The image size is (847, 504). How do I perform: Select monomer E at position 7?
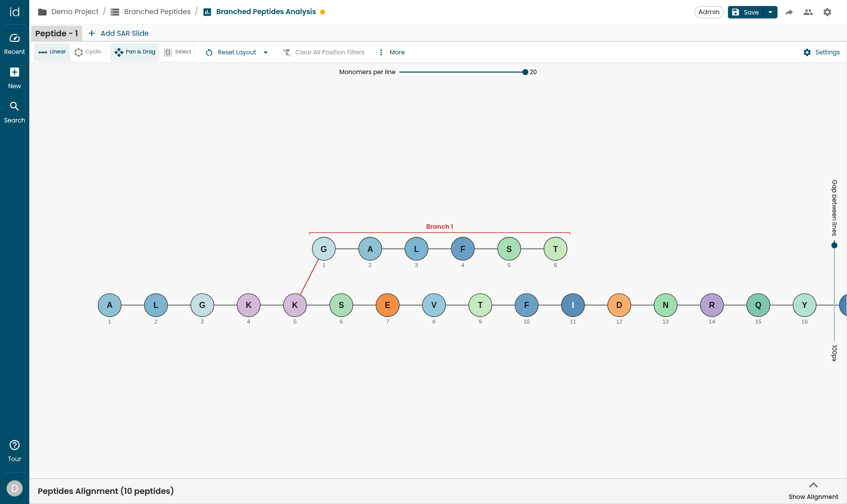[388, 305]
